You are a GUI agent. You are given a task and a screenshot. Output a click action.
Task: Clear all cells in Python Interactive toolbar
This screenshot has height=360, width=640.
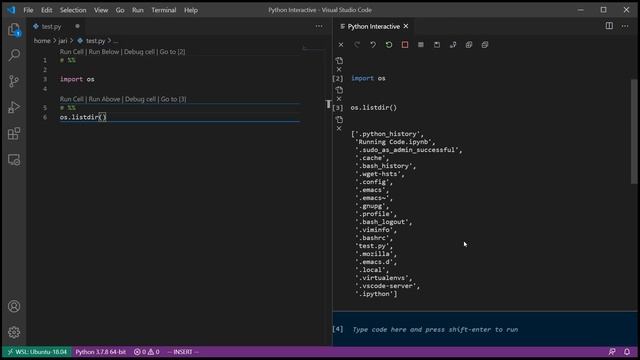click(x=341, y=45)
